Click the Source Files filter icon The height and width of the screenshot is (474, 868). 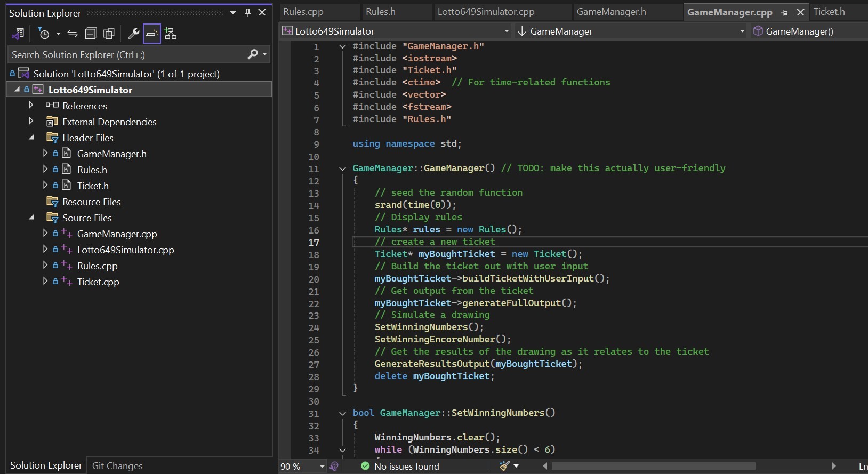coord(52,218)
